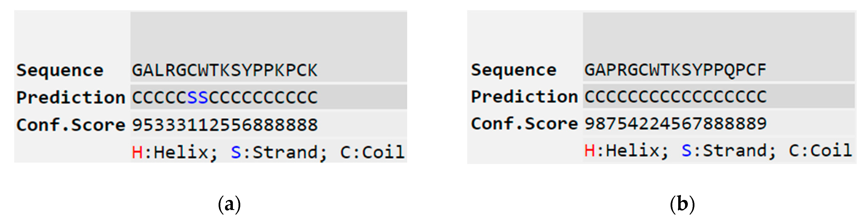This screenshot has height=223, width=868.
Task: Select the sequence GALRGCWTKSYPPKPCK
Action: coord(225,71)
